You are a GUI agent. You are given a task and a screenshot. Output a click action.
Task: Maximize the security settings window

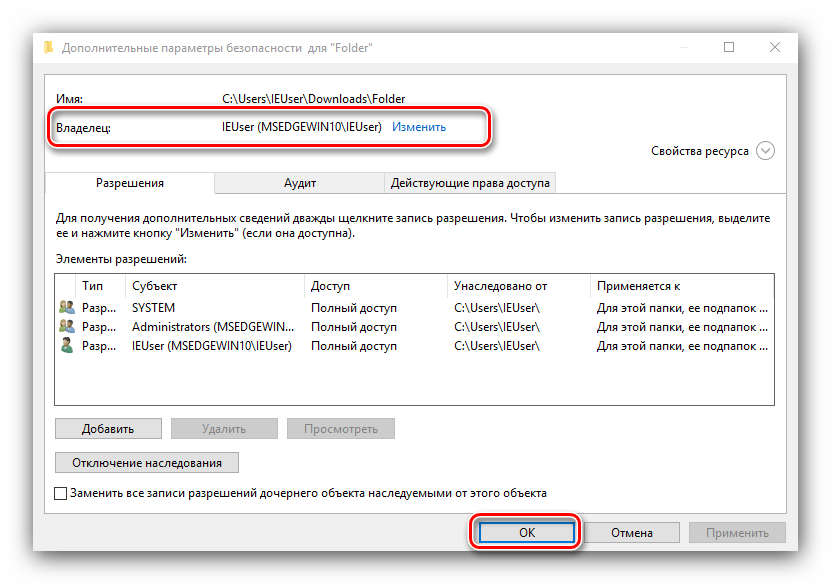(729, 47)
